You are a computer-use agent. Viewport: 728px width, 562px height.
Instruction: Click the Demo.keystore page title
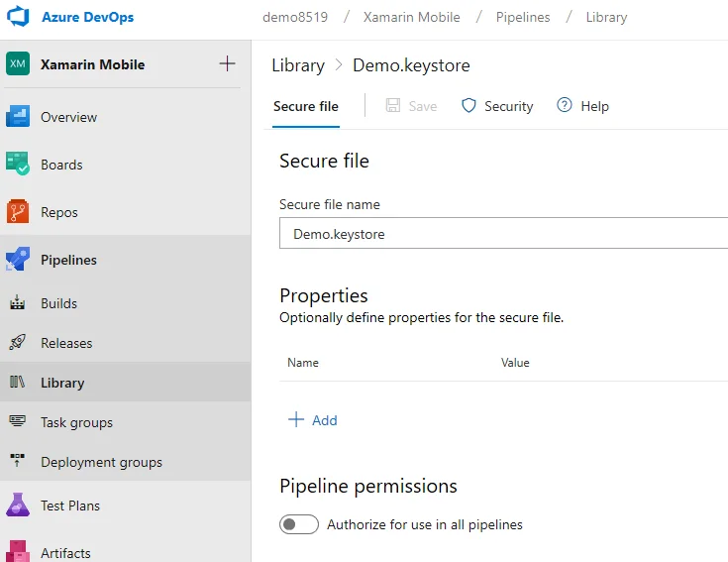tap(411, 65)
